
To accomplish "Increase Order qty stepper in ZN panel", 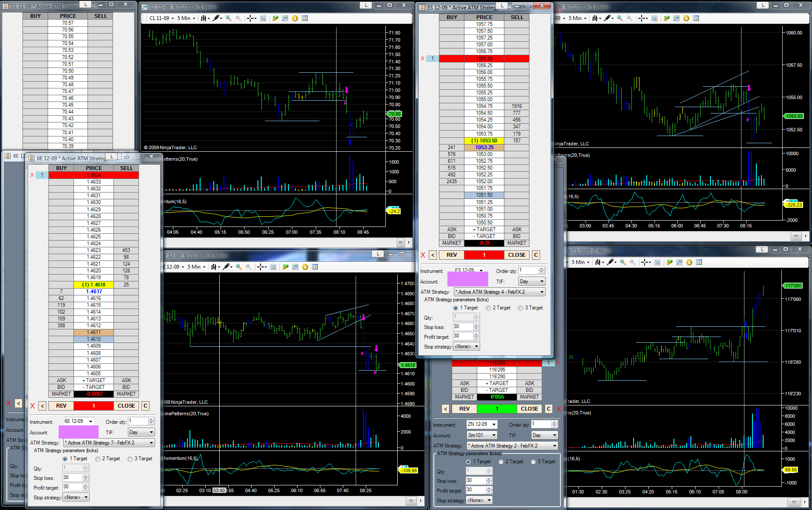I will click(554, 422).
